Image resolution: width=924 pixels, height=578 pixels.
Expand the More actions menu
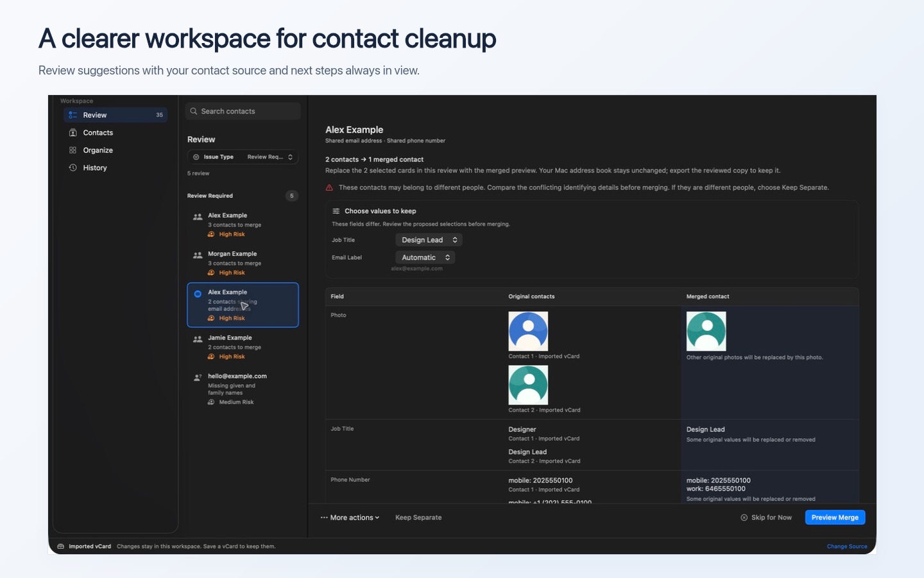coord(350,518)
